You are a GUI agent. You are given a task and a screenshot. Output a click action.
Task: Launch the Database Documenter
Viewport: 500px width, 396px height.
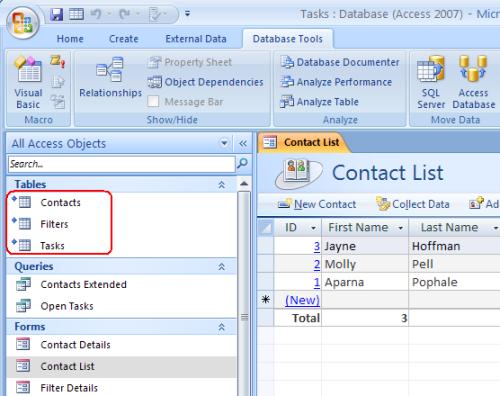pos(339,62)
